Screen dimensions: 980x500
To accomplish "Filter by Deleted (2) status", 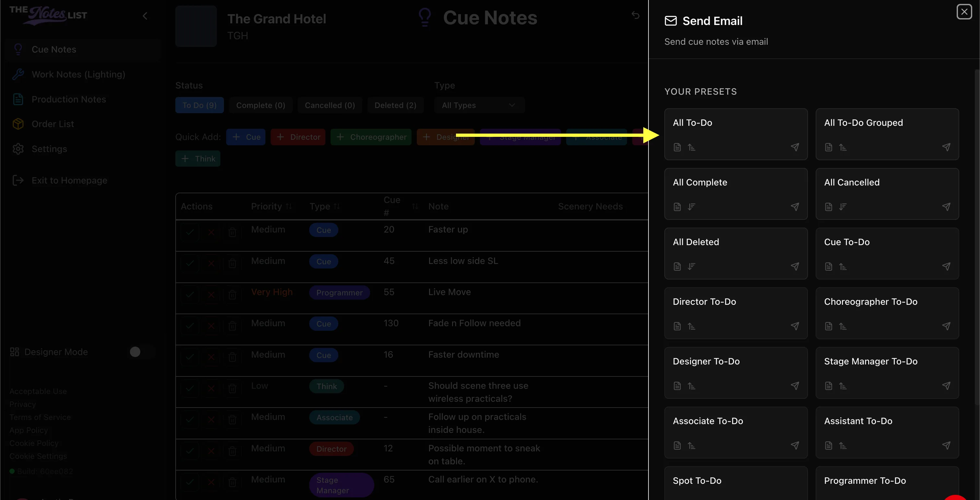I will coord(395,105).
